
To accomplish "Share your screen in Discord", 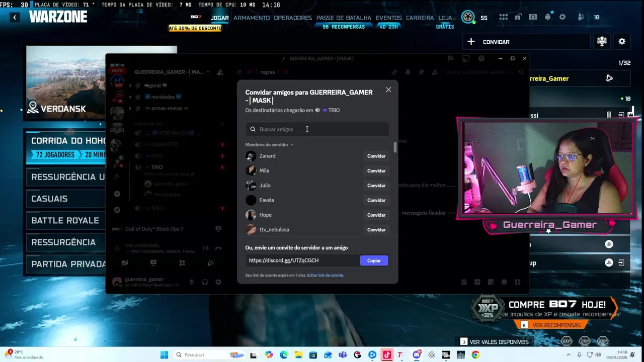I will [x=153, y=263].
